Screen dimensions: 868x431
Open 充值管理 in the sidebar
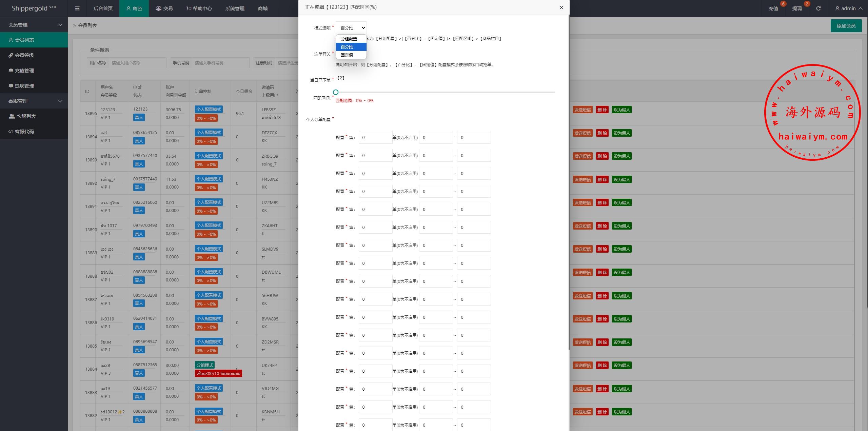click(24, 71)
